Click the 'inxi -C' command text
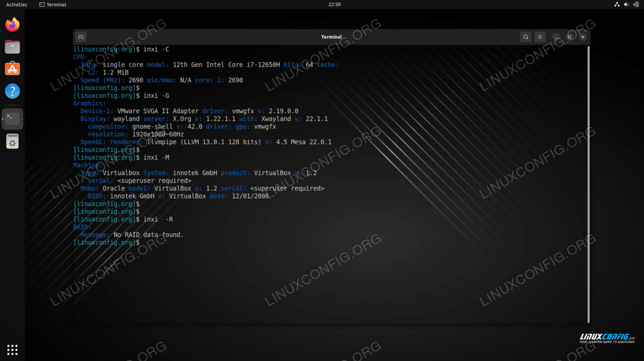 click(156, 49)
